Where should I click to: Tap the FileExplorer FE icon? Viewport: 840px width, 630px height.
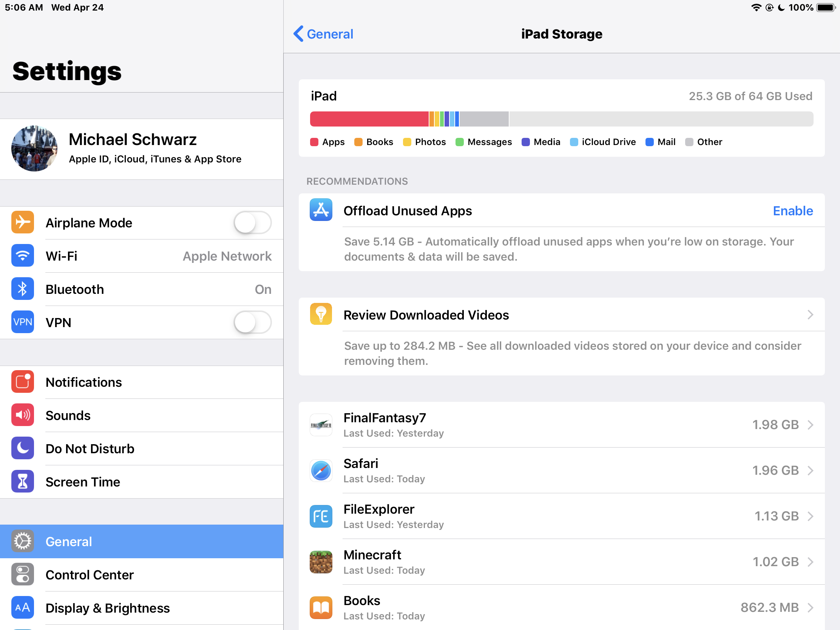321,516
